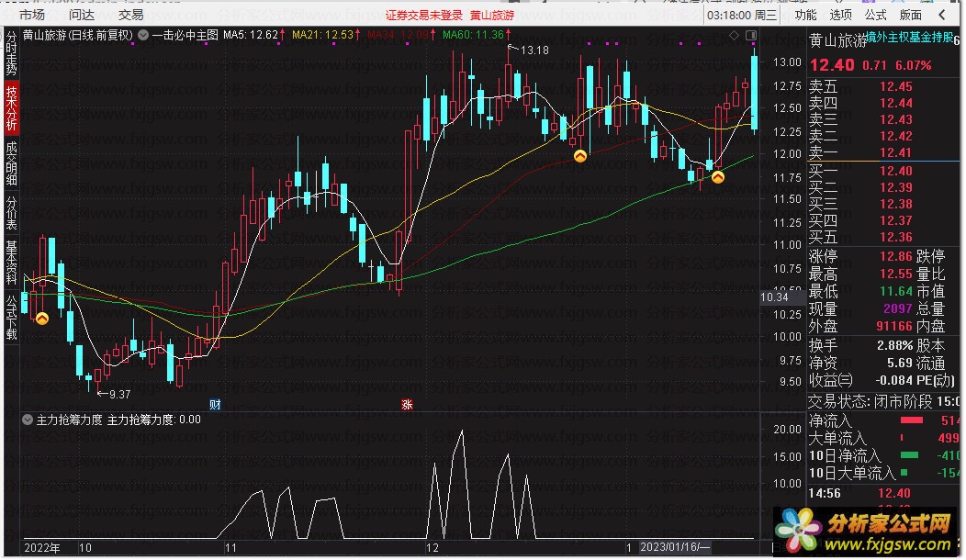Open the 成交明细 side tab

[12, 163]
